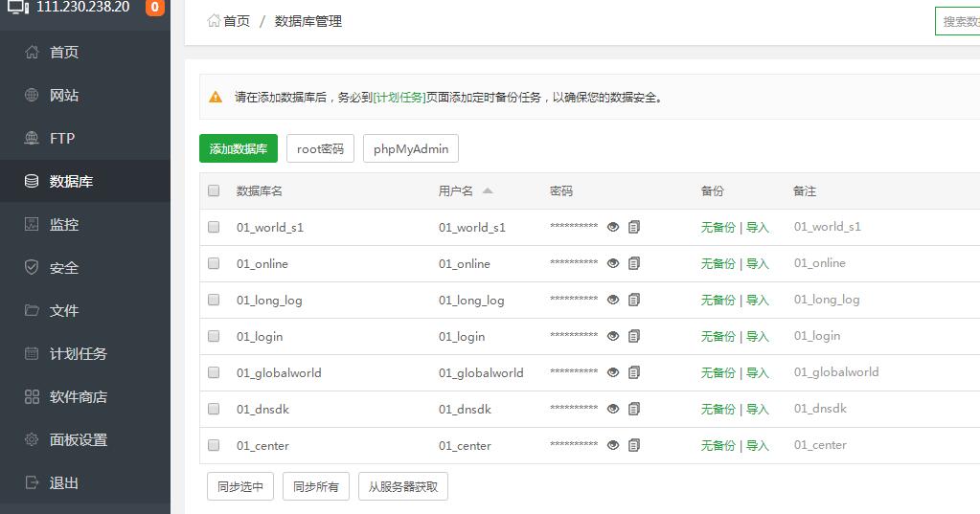Click the green 添加数据库 button

[239, 149]
